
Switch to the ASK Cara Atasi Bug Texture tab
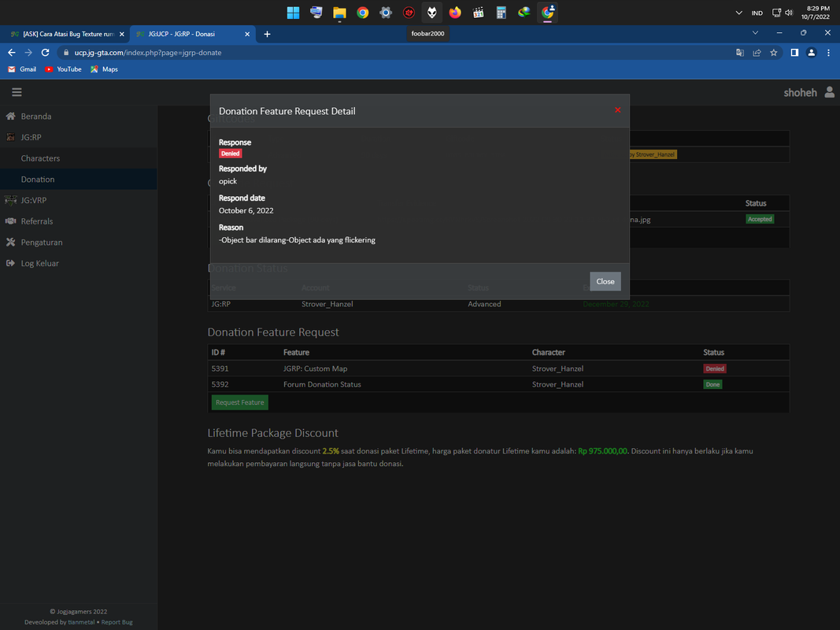point(65,34)
